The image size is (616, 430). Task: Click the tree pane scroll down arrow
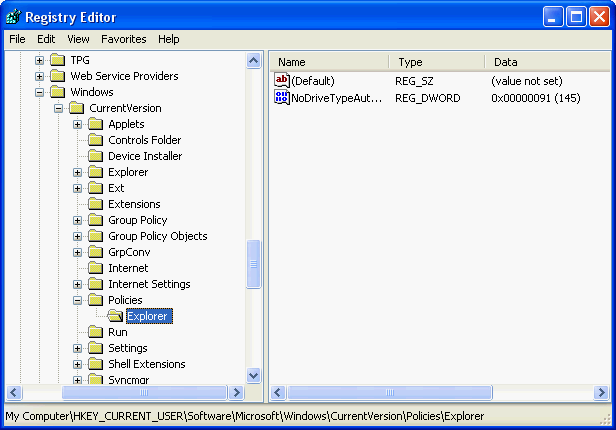pyautogui.click(x=253, y=375)
